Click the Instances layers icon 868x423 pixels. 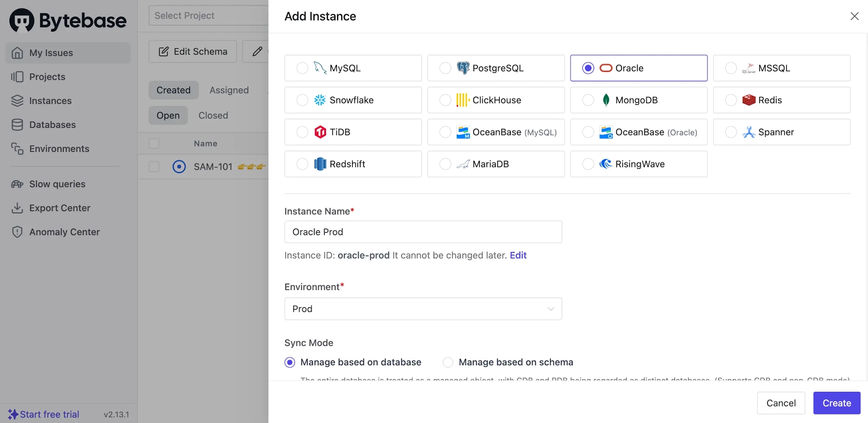point(17,101)
